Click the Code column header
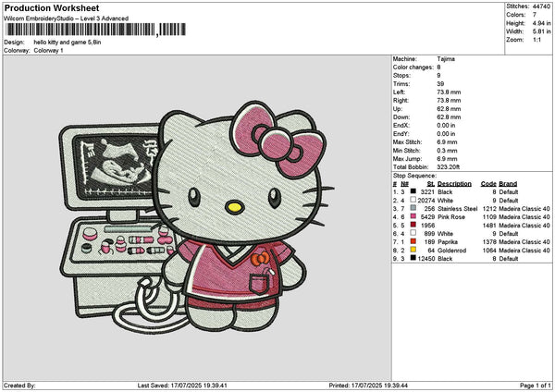This screenshot has height=392, width=555. [488, 184]
